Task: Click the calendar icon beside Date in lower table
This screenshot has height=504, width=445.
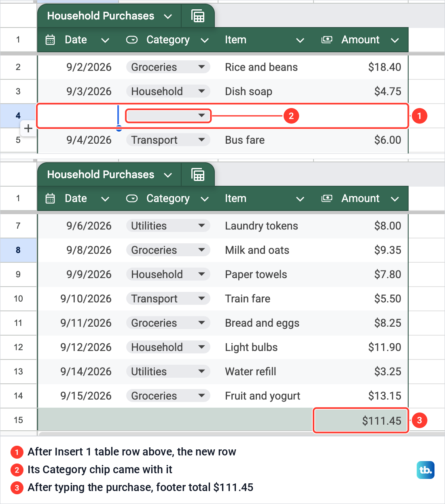Action: [x=50, y=198]
